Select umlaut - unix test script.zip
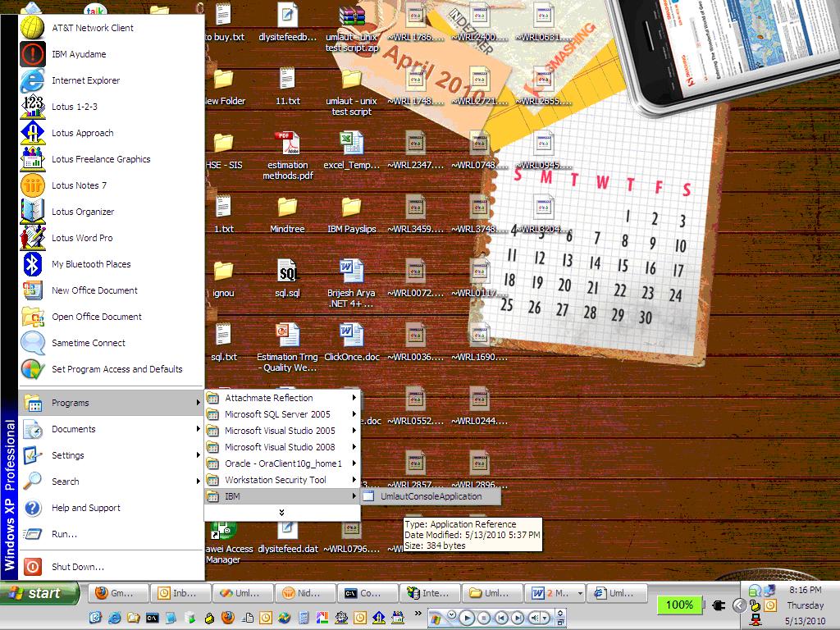The width and height of the screenshot is (840, 630). [x=352, y=27]
